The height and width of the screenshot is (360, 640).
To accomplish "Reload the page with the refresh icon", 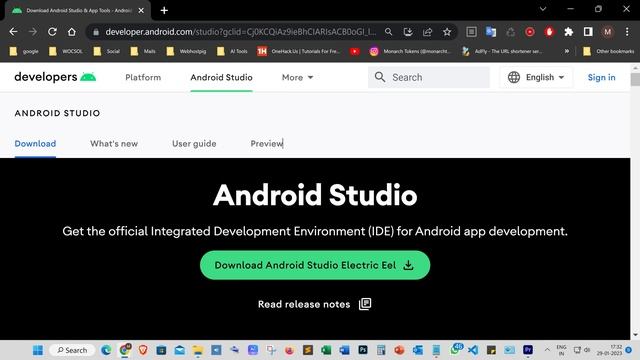I will coord(52,32).
